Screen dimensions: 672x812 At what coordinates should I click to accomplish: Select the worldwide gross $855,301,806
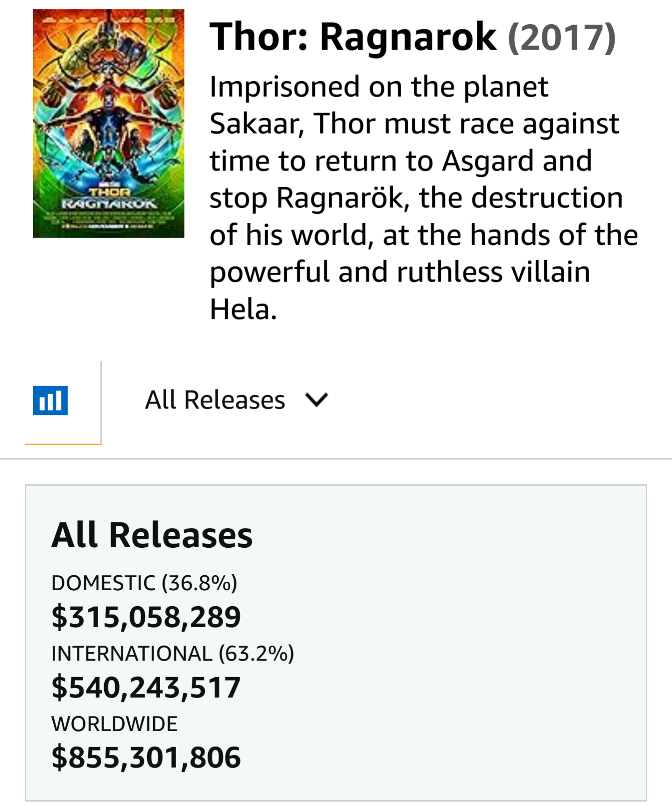pyautogui.click(x=146, y=757)
